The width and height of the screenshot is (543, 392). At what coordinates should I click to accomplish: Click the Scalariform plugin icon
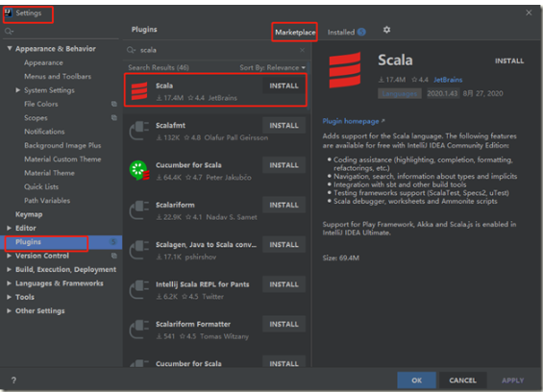139,210
